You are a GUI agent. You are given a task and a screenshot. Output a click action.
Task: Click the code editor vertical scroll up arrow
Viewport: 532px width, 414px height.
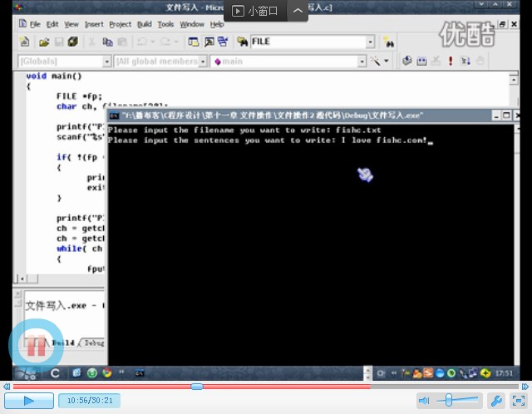pos(514,80)
